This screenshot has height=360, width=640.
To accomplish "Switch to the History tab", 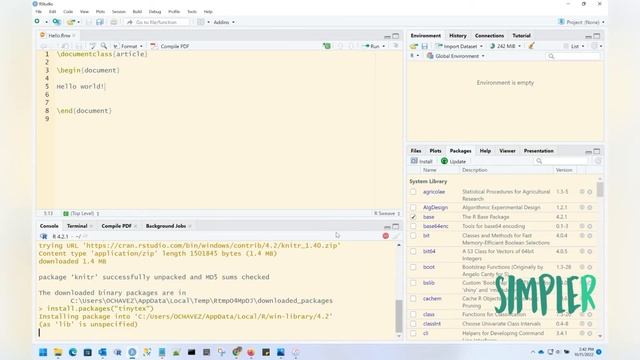I will 458,36.
